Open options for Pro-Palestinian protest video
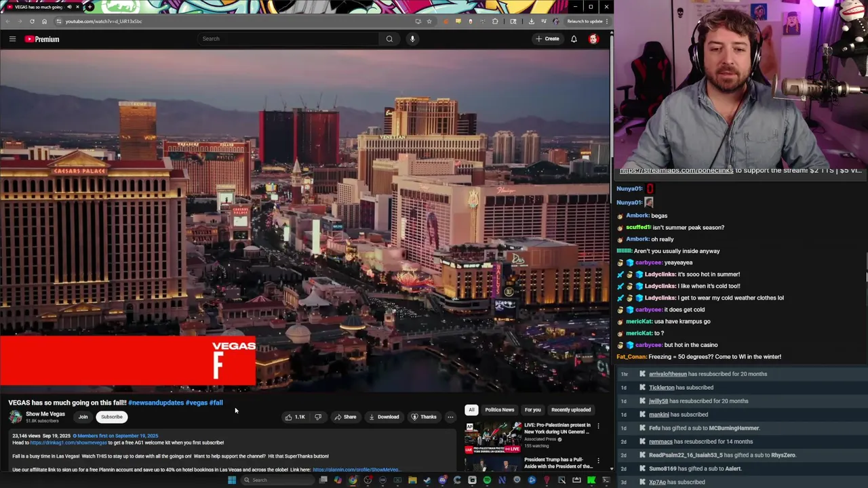 [x=598, y=426]
